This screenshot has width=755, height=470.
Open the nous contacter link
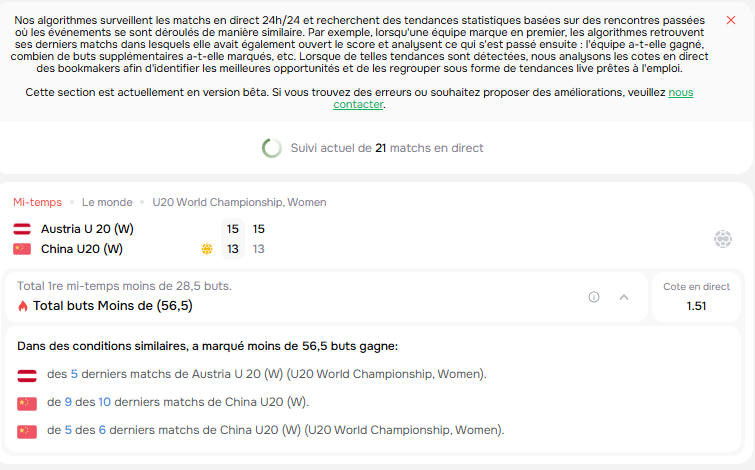coord(513,98)
